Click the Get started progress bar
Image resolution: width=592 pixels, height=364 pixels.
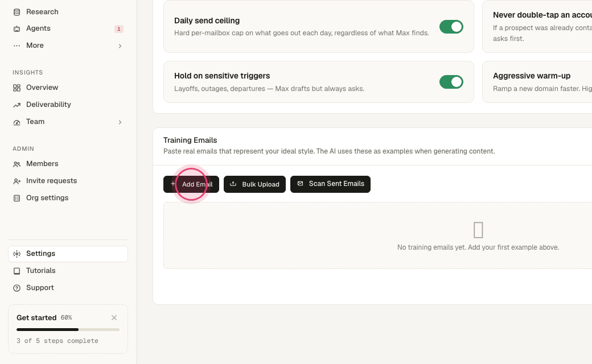tap(68, 330)
